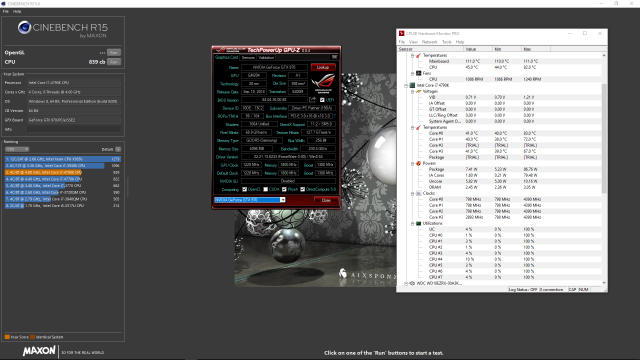
Task: Click the Voltages lightning icon in HWMonitor
Action: pos(418,91)
